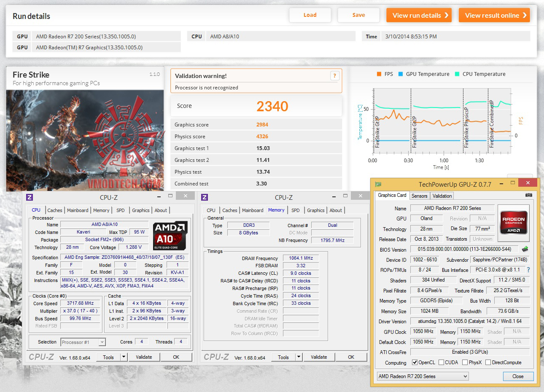The height and width of the screenshot is (392, 544).
Task: Click Validate button in CPU-Z Memory window
Action: pyautogui.click(x=319, y=357)
